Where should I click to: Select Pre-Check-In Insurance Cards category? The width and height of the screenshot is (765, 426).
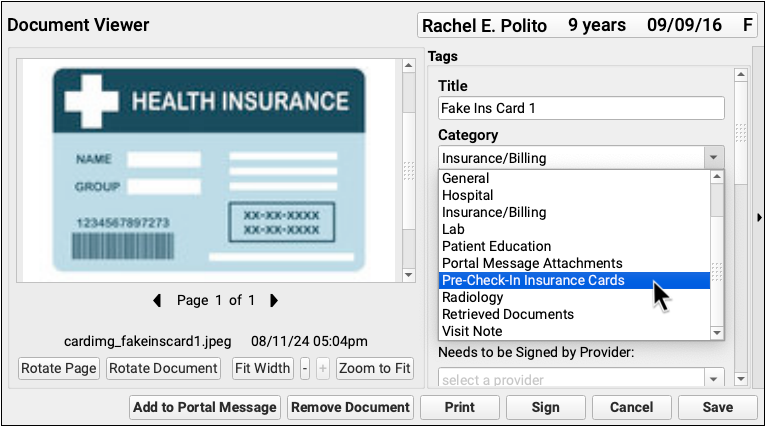(x=533, y=281)
